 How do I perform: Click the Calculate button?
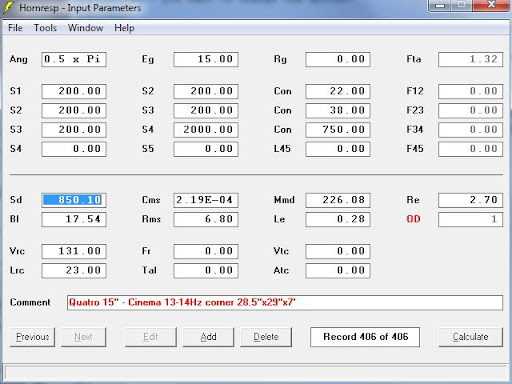pos(470,337)
